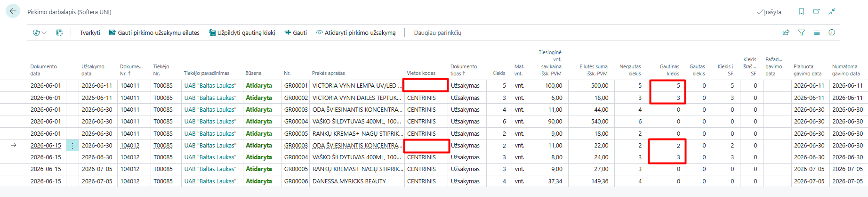The width and height of the screenshot is (868, 197).
Task: Click the share icon in the toolbar
Action: (x=786, y=33)
